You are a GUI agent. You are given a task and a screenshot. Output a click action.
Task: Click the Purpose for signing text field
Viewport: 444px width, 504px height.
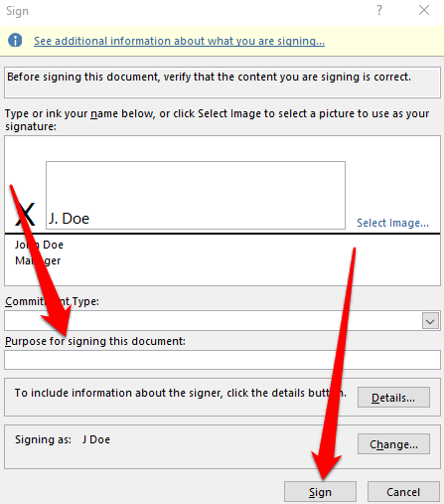pyautogui.click(x=222, y=360)
